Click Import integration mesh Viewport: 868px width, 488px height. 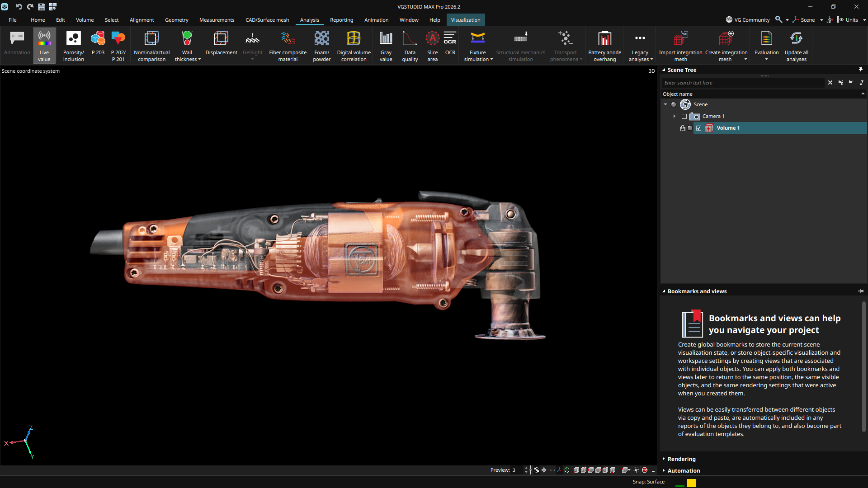pos(681,46)
